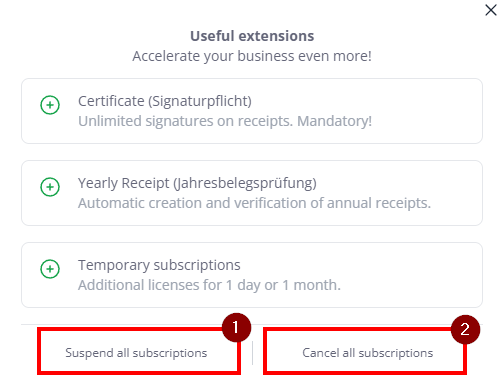Suspend all subscriptions
The height and width of the screenshot is (381, 502).
(139, 352)
